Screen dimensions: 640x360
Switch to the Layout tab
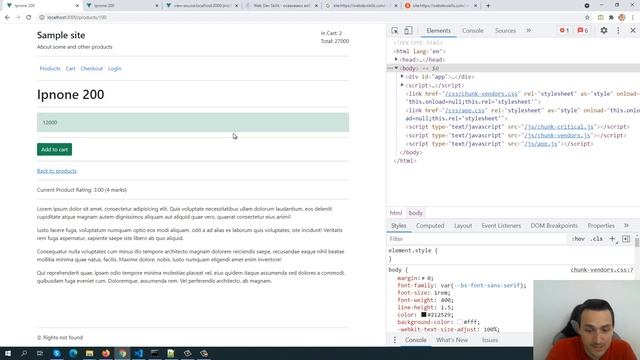463,226
